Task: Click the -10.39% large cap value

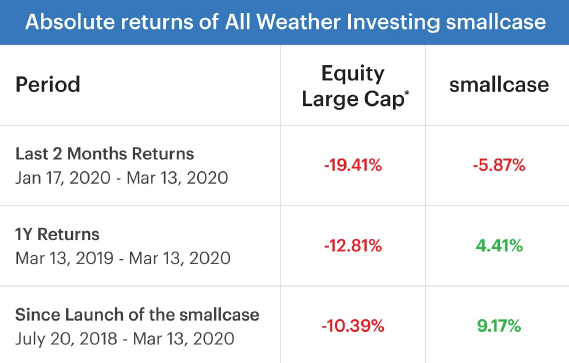Action: [x=353, y=326]
